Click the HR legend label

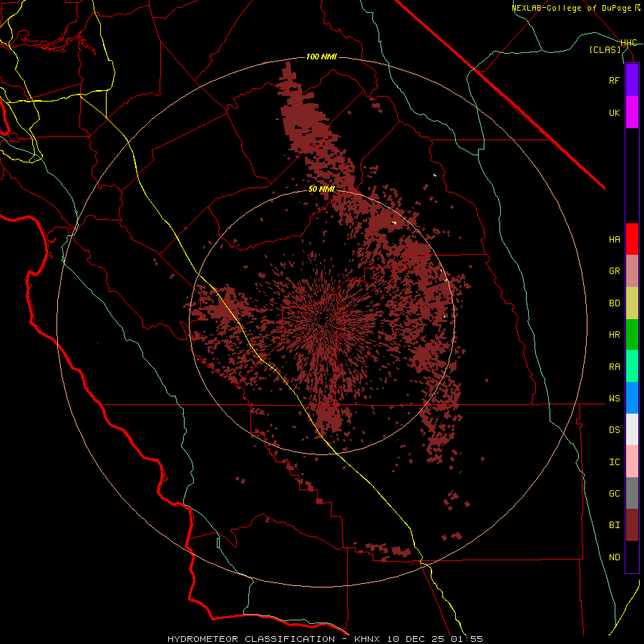[615, 335]
